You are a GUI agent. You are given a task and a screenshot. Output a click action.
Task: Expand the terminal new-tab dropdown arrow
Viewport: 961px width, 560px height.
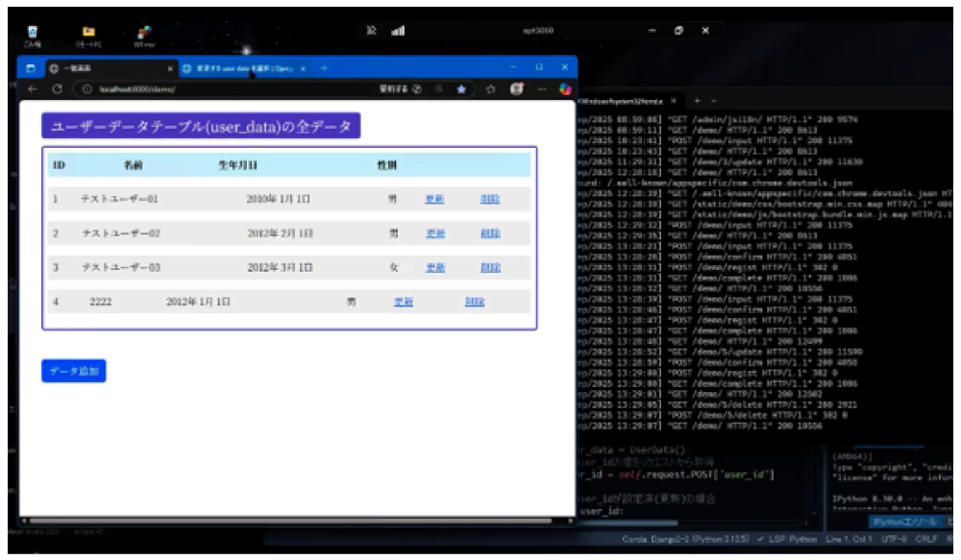(714, 101)
